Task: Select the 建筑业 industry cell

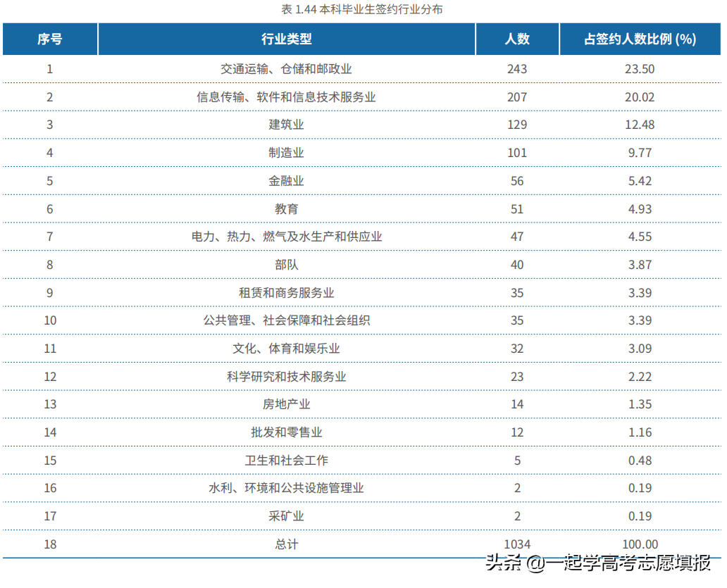Action: pos(286,125)
